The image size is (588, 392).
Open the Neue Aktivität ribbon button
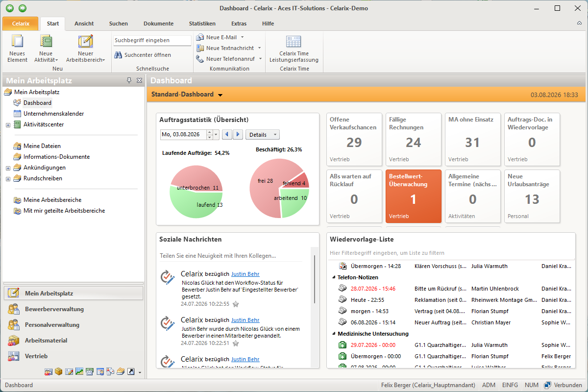[x=46, y=48]
